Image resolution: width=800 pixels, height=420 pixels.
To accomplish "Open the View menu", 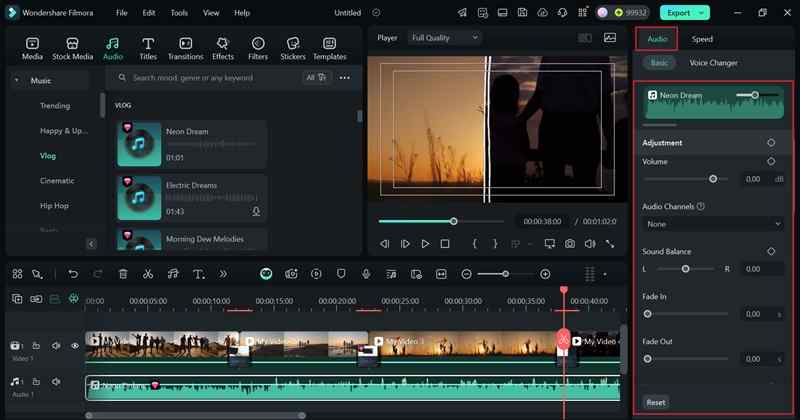I will point(211,13).
